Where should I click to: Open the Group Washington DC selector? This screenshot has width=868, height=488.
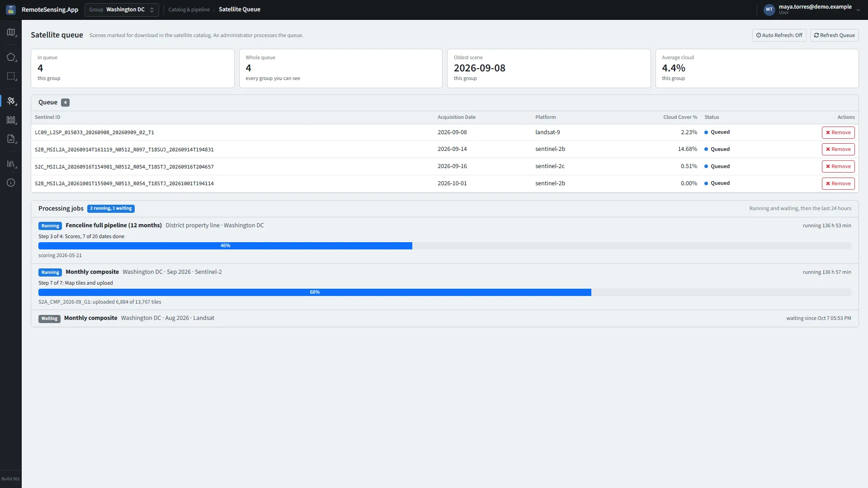122,9
